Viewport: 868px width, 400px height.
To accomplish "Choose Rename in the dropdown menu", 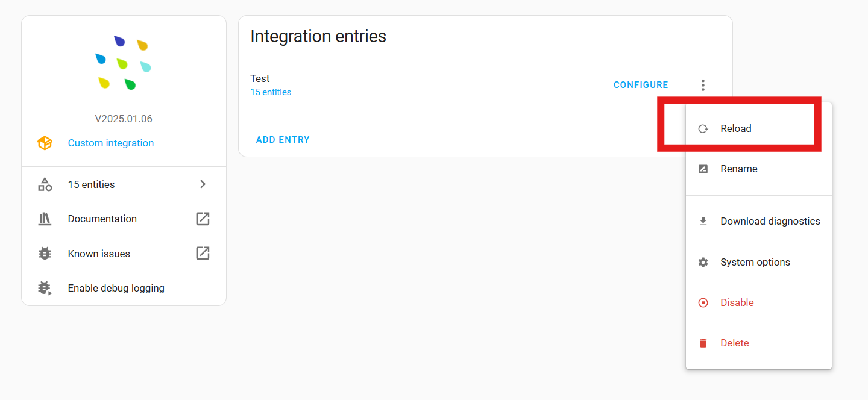I will 738,169.
